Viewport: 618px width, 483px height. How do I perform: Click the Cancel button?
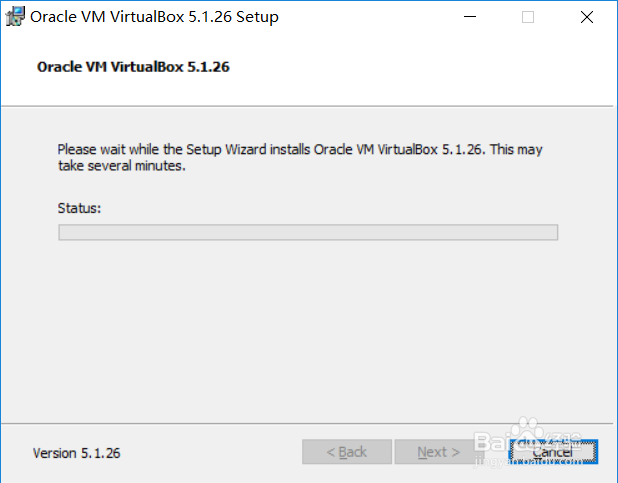click(x=552, y=452)
